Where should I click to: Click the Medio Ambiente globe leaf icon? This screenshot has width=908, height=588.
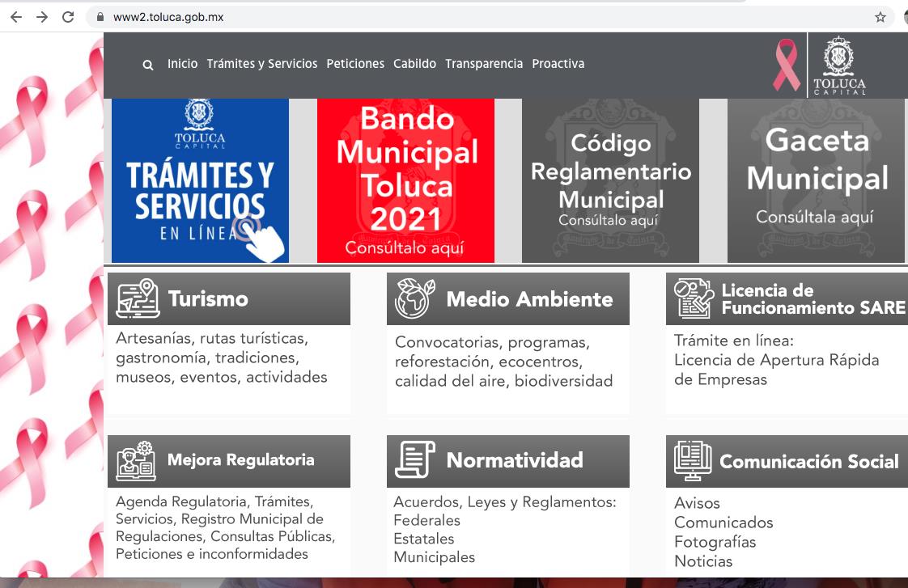click(414, 298)
